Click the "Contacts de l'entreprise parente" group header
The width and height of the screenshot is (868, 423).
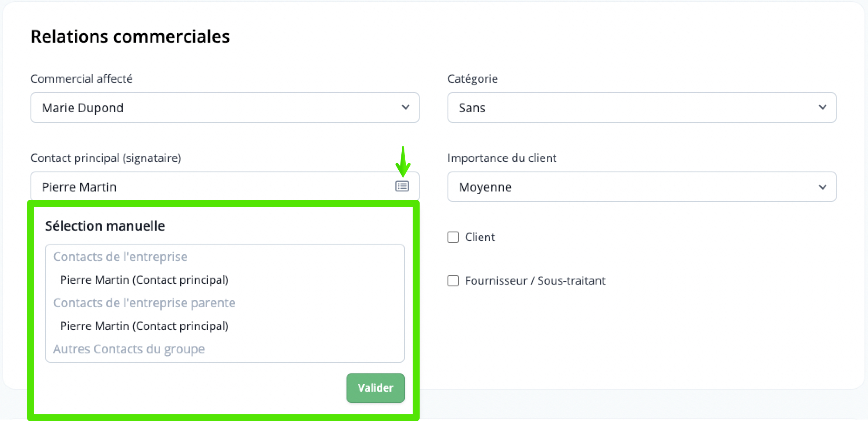[x=144, y=303]
